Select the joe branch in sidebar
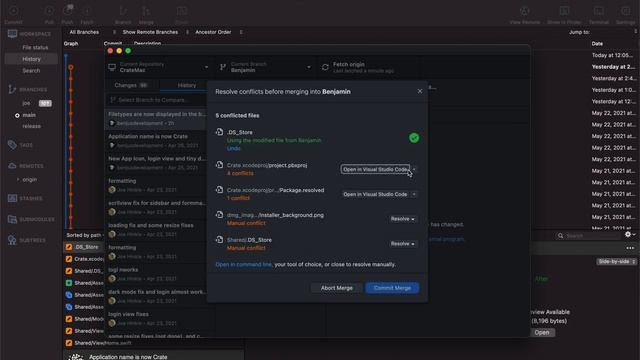The image size is (640, 360). click(26, 103)
